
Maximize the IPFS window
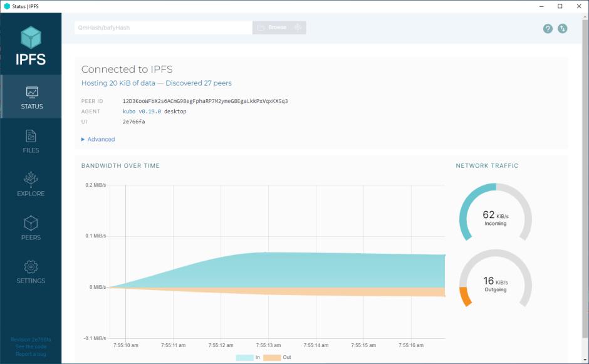point(560,6)
